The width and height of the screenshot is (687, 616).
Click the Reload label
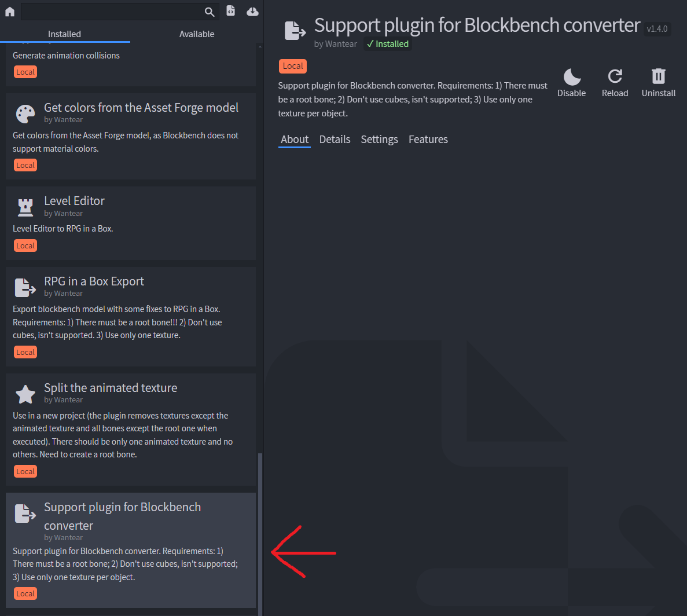tap(615, 93)
